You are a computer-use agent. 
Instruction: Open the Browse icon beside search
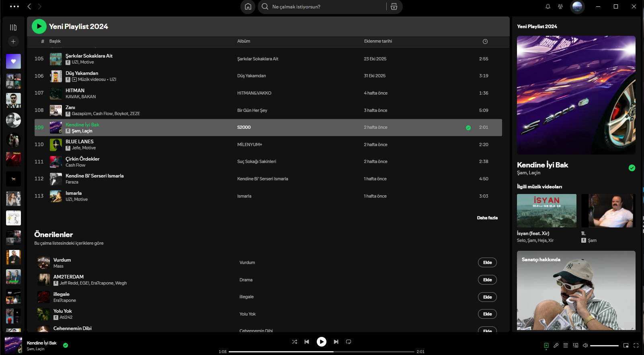tap(394, 6)
